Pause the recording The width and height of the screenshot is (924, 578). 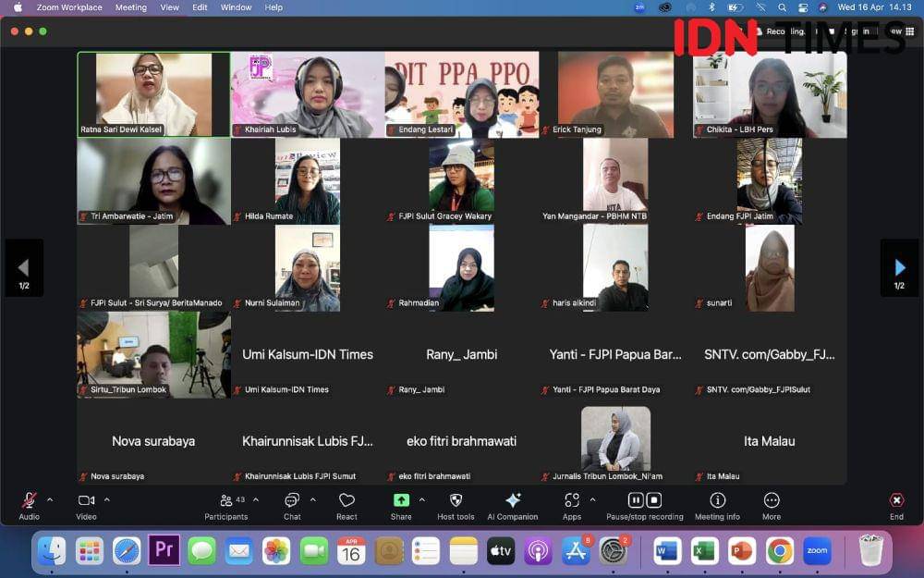636,500
